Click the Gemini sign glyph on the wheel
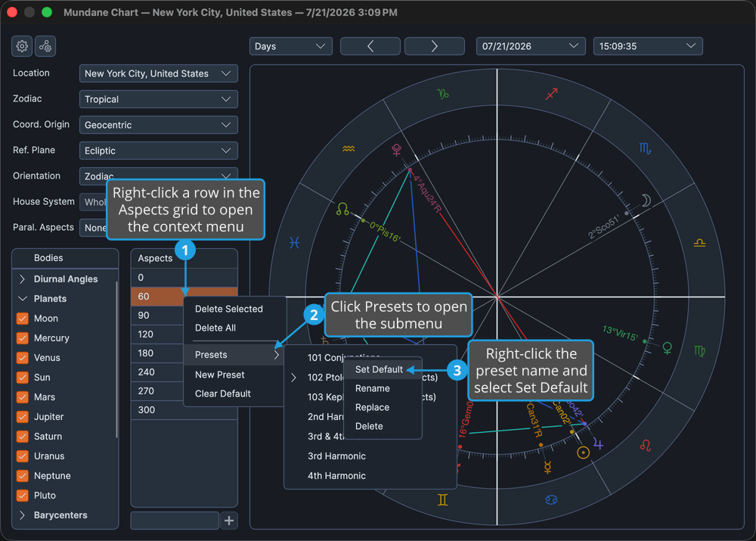756x541 pixels. 442,500
